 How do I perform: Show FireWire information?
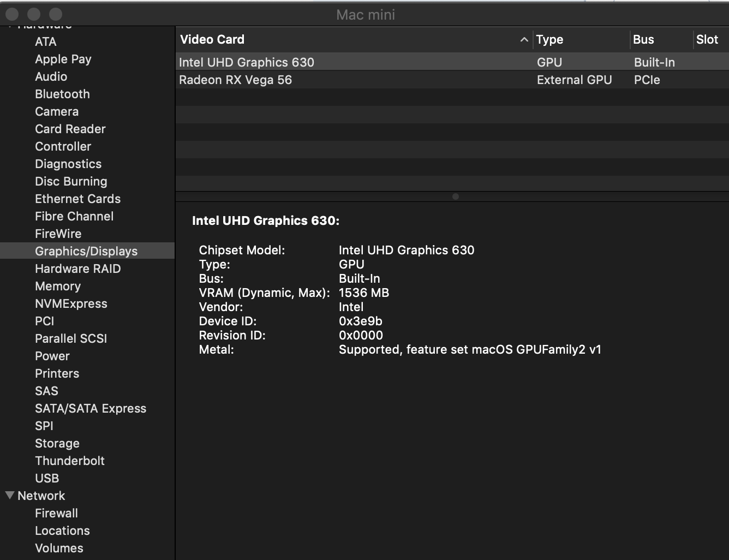(x=58, y=234)
